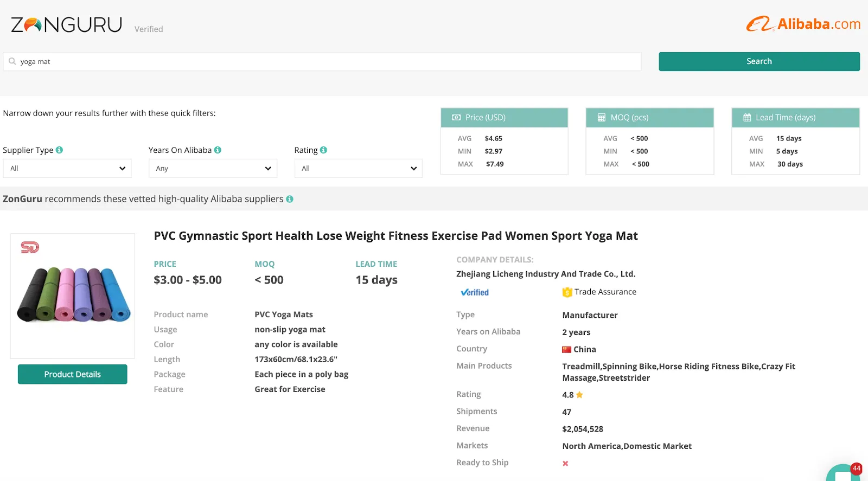Click the rating star icon
Viewport: 868px width, 481px height.
pos(579,395)
